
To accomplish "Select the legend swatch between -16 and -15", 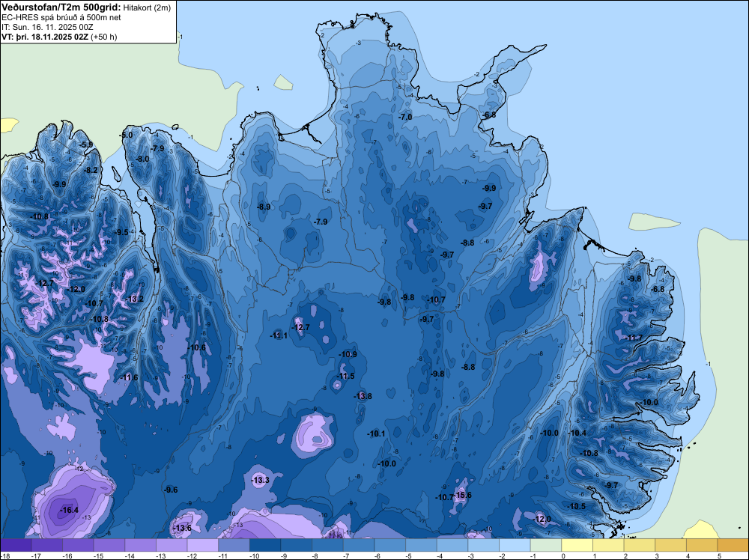I will (x=78, y=545).
